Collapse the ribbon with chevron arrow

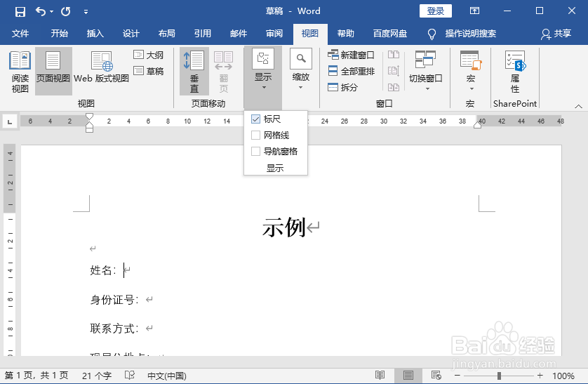579,106
